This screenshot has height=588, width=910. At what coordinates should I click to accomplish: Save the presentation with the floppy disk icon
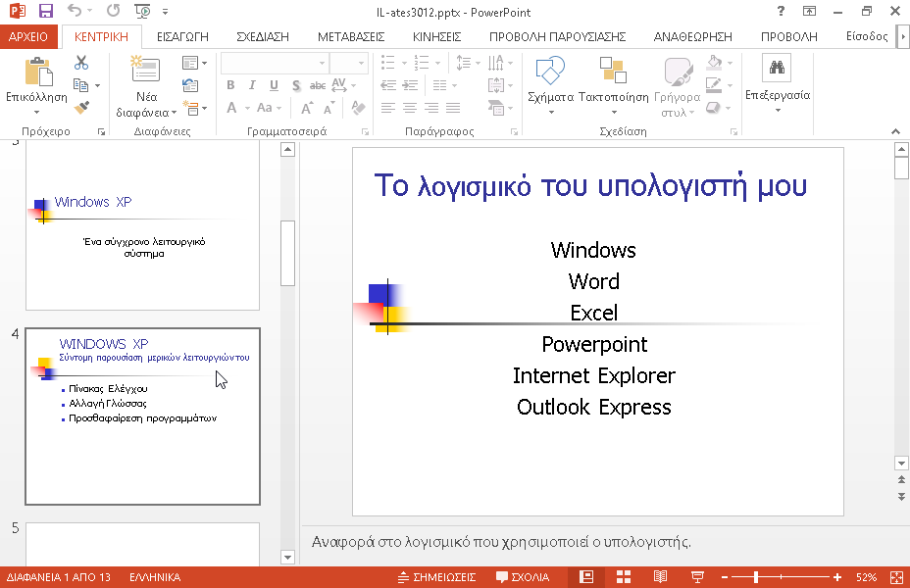(45, 11)
